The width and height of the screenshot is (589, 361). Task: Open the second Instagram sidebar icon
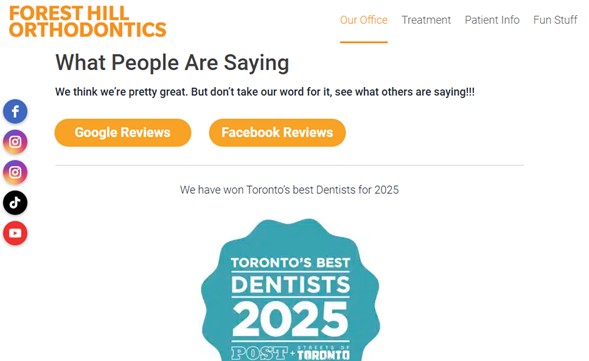pyautogui.click(x=15, y=172)
